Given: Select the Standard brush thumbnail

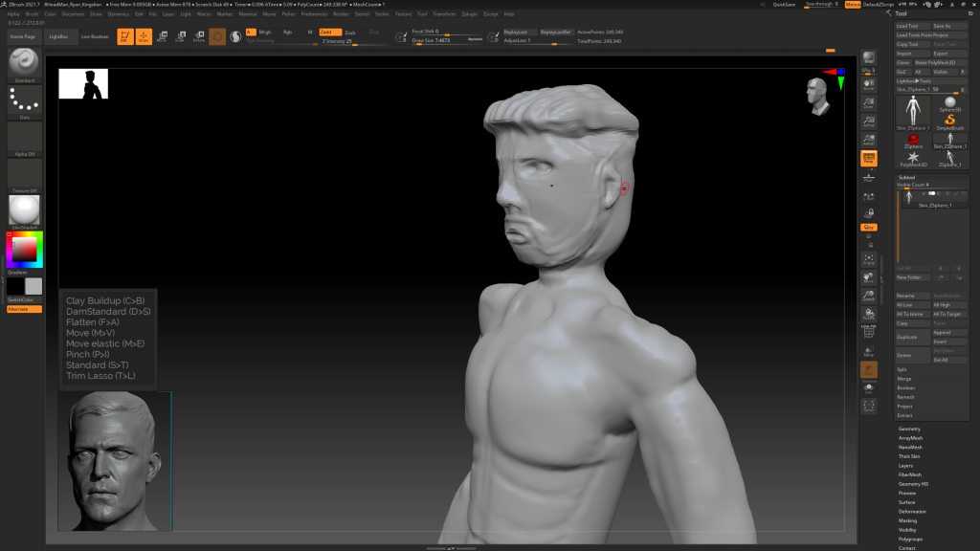Looking at the screenshot, I should [x=24, y=63].
